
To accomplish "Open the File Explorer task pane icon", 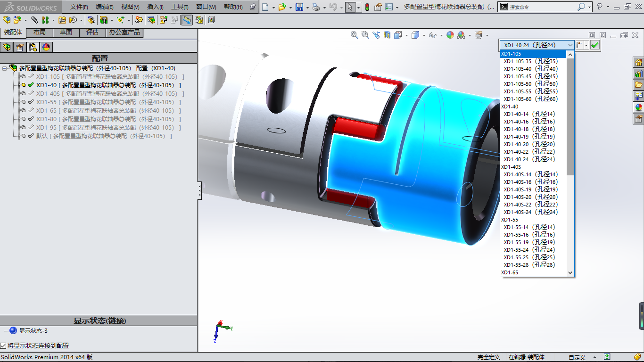I will (x=639, y=85).
